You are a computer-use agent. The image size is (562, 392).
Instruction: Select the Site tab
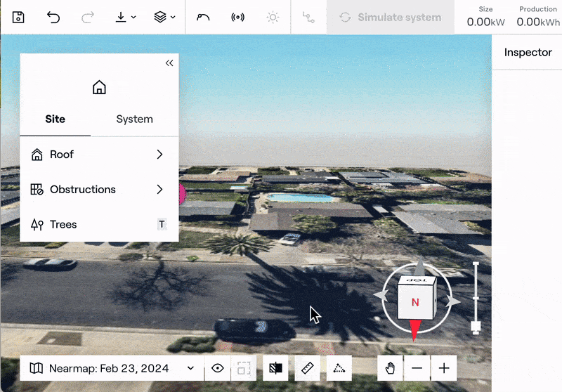coord(55,119)
